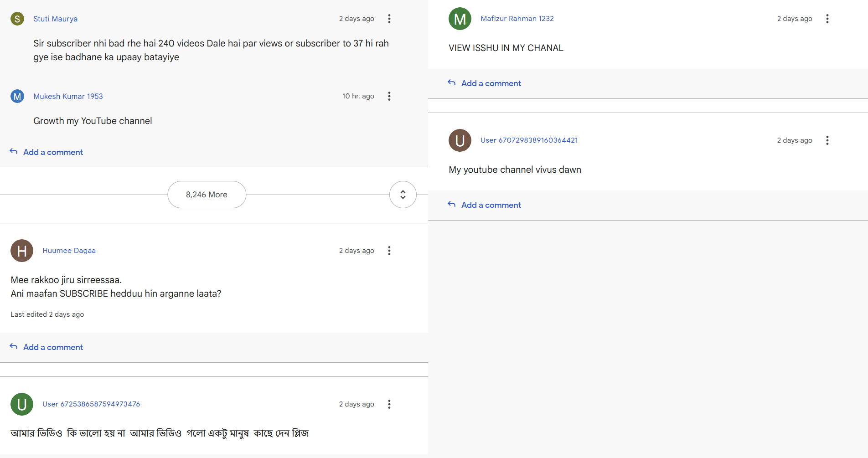Add a comment on 'VIEW ISSHU IN MY CHANAL'
The width and height of the screenshot is (868, 458).
[491, 83]
